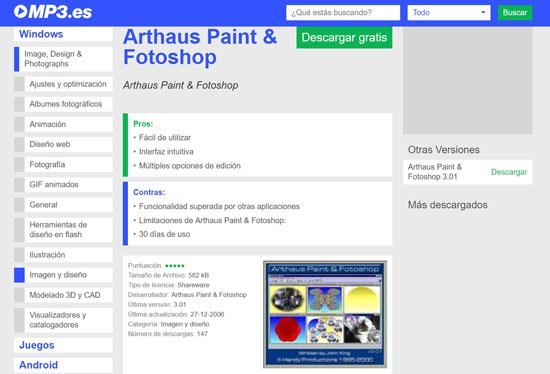Open Albumes fotográficos category
This screenshot has width=550, height=374.
coord(63,104)
